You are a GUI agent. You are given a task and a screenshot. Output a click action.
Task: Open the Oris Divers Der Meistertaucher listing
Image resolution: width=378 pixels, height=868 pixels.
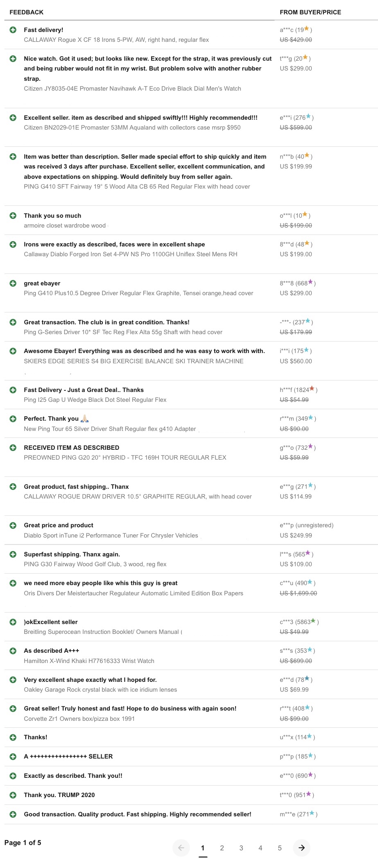[134, 593]
